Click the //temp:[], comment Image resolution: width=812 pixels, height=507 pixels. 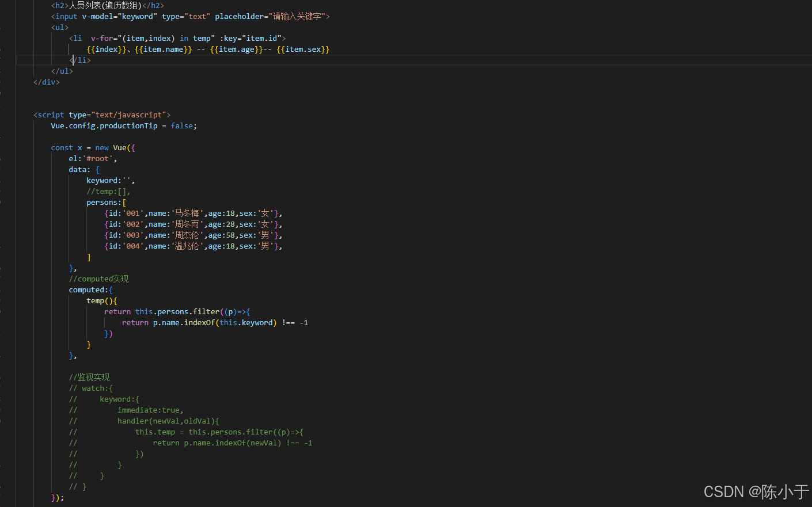[109, 191]
